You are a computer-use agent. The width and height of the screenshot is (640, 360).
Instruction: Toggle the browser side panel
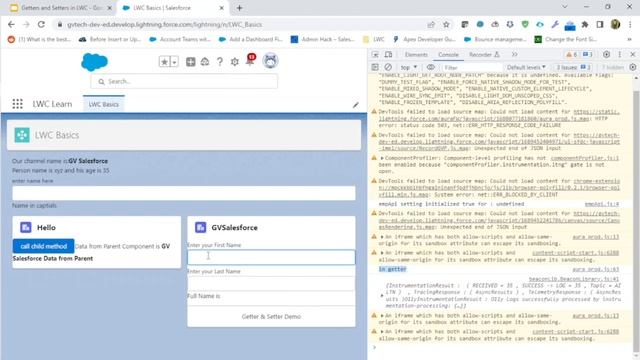tap(600, 24)
